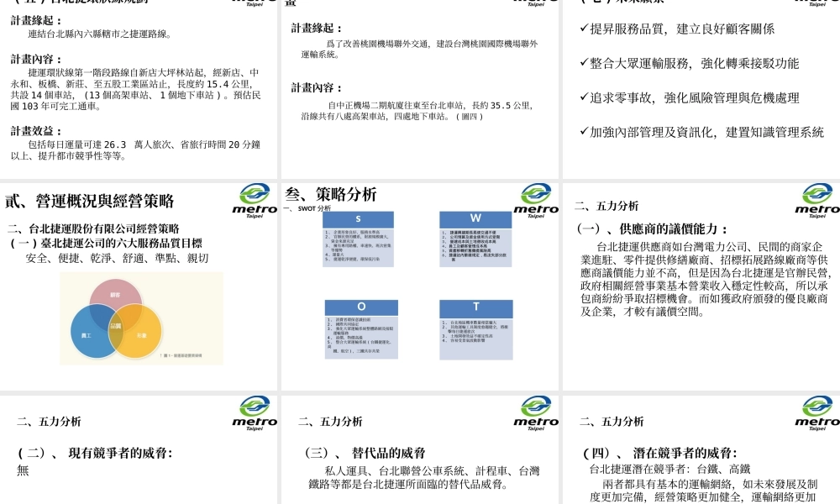Click the Metro logo on 潛在競爭者的威脅 slide

pyautogui.click(x=817, y=413)
